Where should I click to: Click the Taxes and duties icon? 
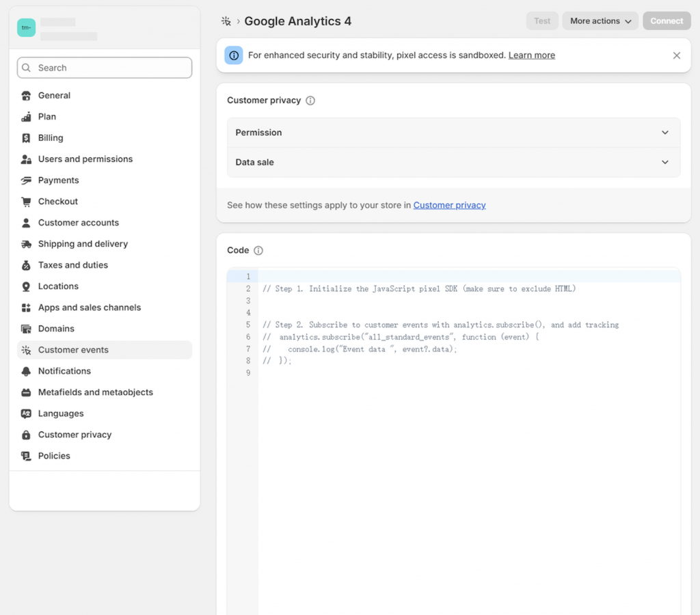pos(27,265)
